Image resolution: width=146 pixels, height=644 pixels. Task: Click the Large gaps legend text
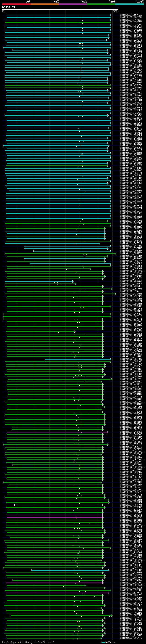tap(28, 642)
